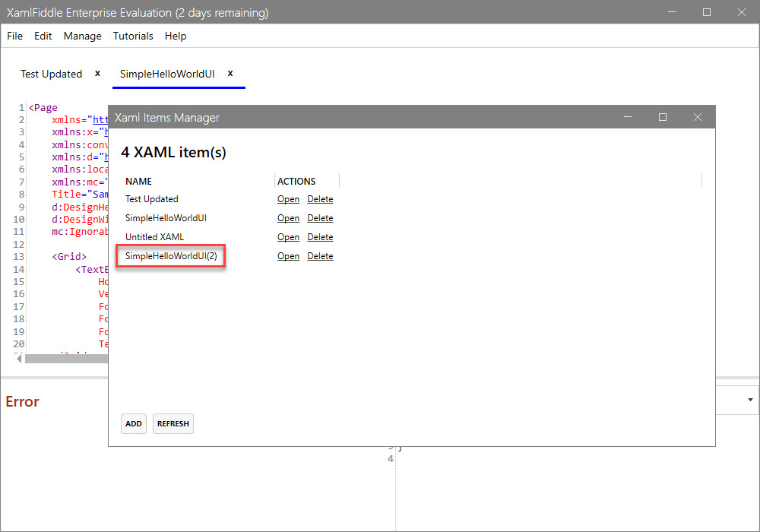
Task: Click the <Grid> tag on line 13
Action: point(69,256)
